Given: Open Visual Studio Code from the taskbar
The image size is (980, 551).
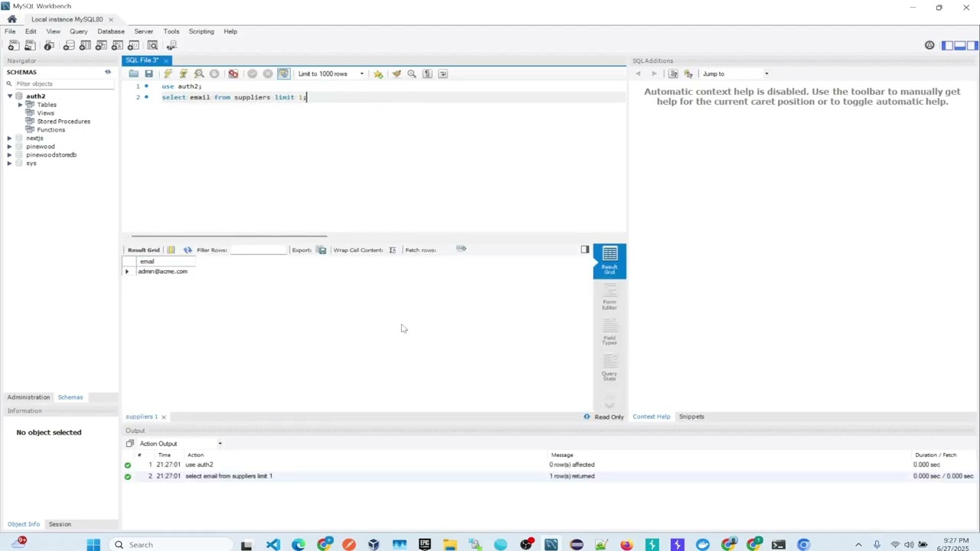Looking at the screenshot, I should (x=273, y=545).
